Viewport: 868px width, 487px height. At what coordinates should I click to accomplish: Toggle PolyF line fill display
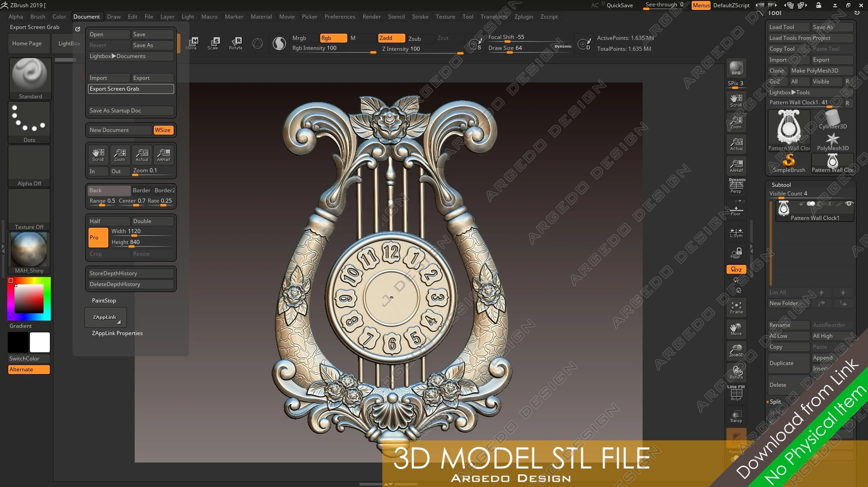736,393
